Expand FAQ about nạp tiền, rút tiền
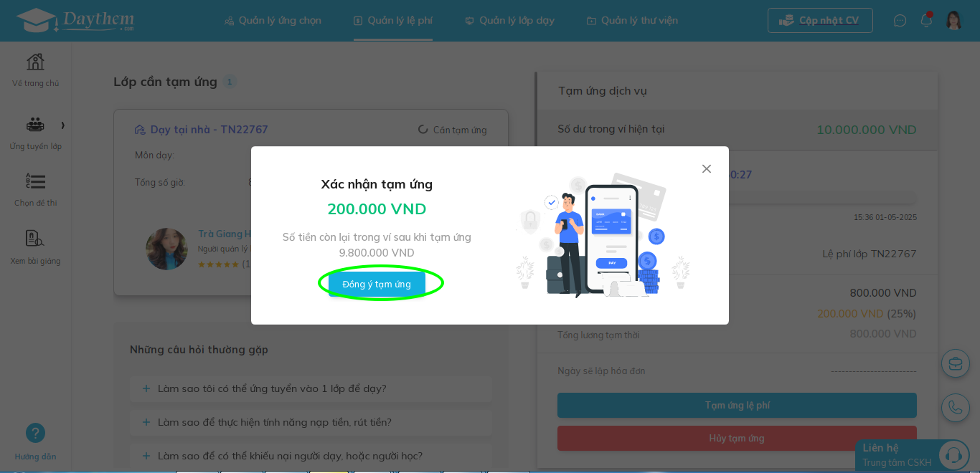Image resolution: width=980 pixels, height=473 pixels. click(311, 422)
